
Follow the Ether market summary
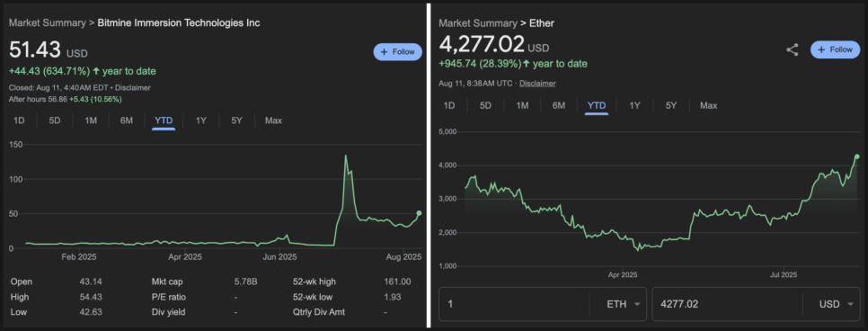click(x=836, y=49)
